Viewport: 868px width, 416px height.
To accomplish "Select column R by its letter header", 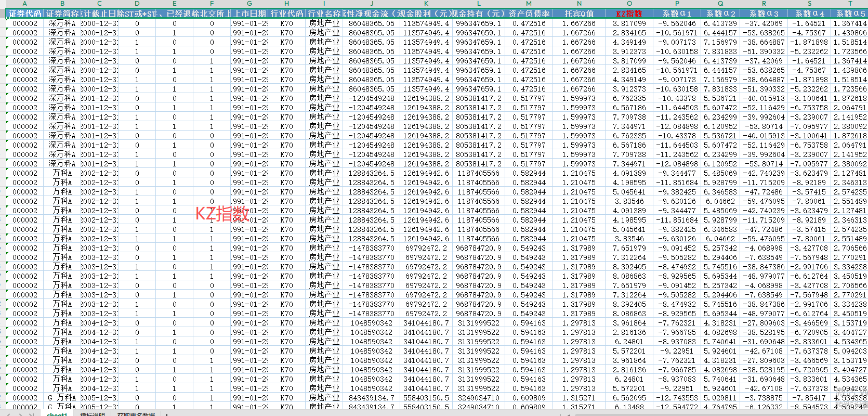I will pyautogui.click(x=764, y=4).
